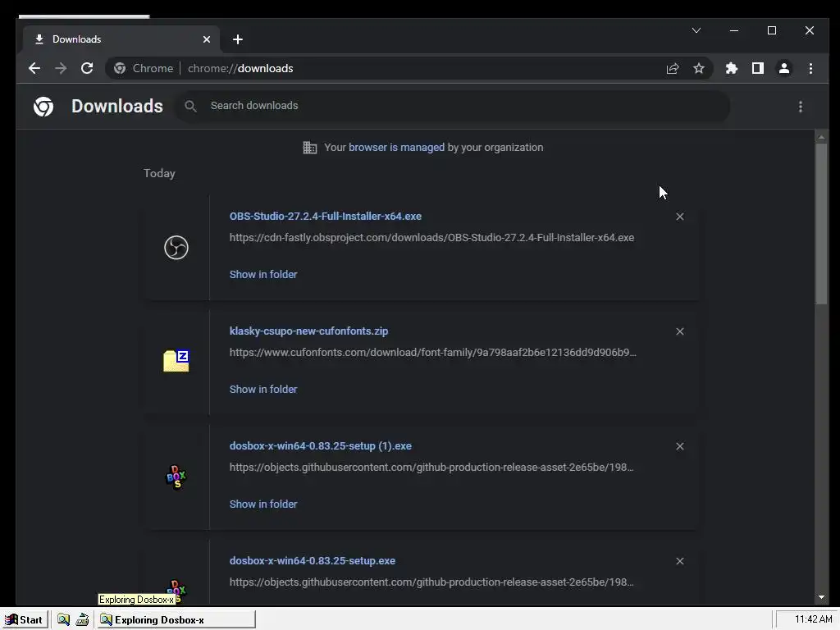Screen dimensions: 840x630
Task: Click the cufonfonts.com download URL
Action: 433,353
